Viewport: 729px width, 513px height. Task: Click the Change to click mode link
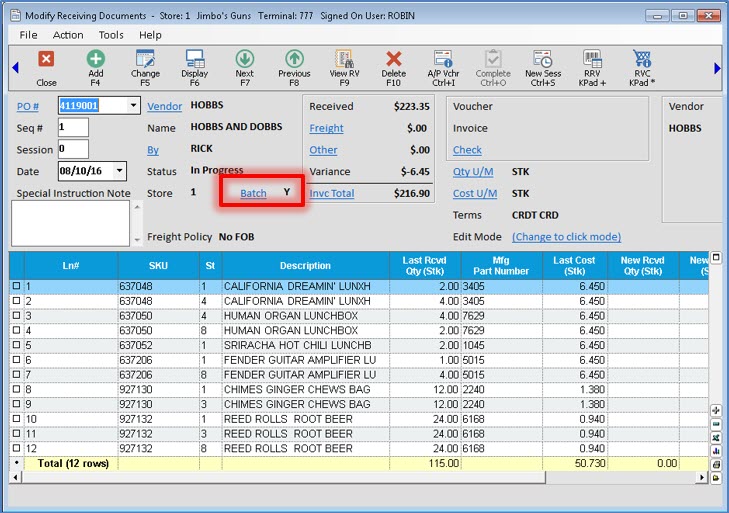tap(566, 237)
